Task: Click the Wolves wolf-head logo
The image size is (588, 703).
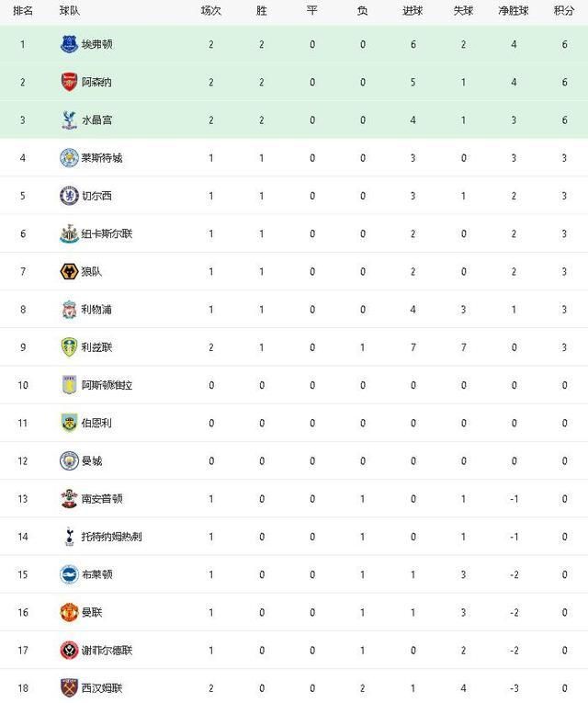Action: pyautogui.click(x=69, y=272)
